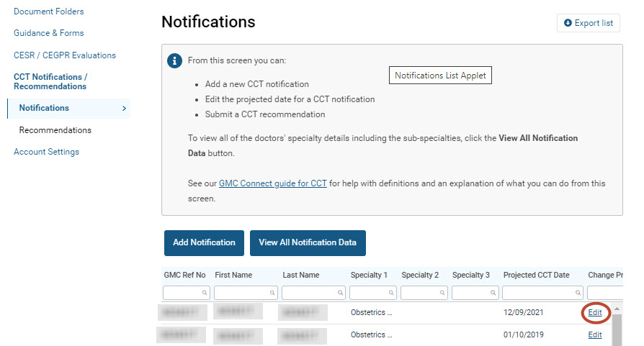Sort by Specialty 3 column header

tap(470, 275)
